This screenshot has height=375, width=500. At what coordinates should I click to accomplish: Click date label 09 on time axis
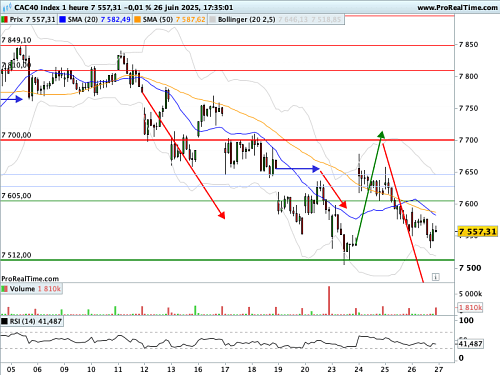[64, 369]
